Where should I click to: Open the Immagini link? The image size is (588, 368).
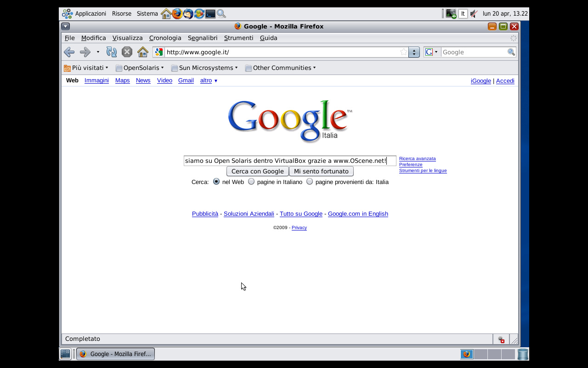click(96, 80)
